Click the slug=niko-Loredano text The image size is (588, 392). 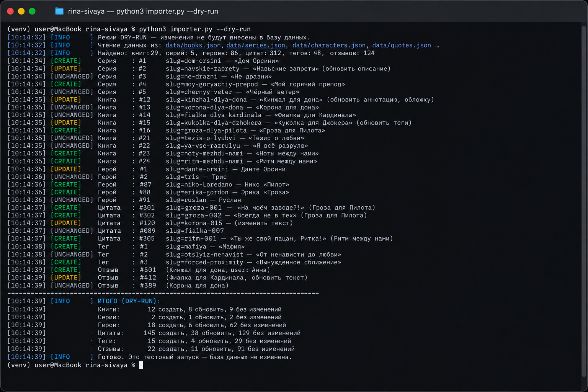[x=199, y=185]
